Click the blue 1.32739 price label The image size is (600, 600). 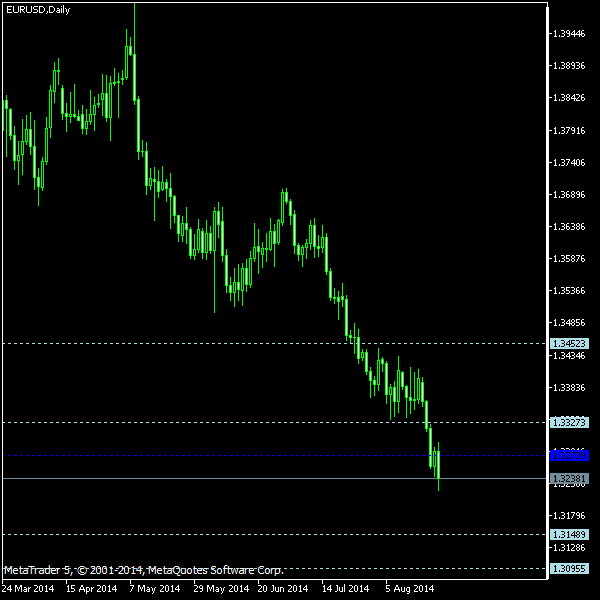point(569,455)
